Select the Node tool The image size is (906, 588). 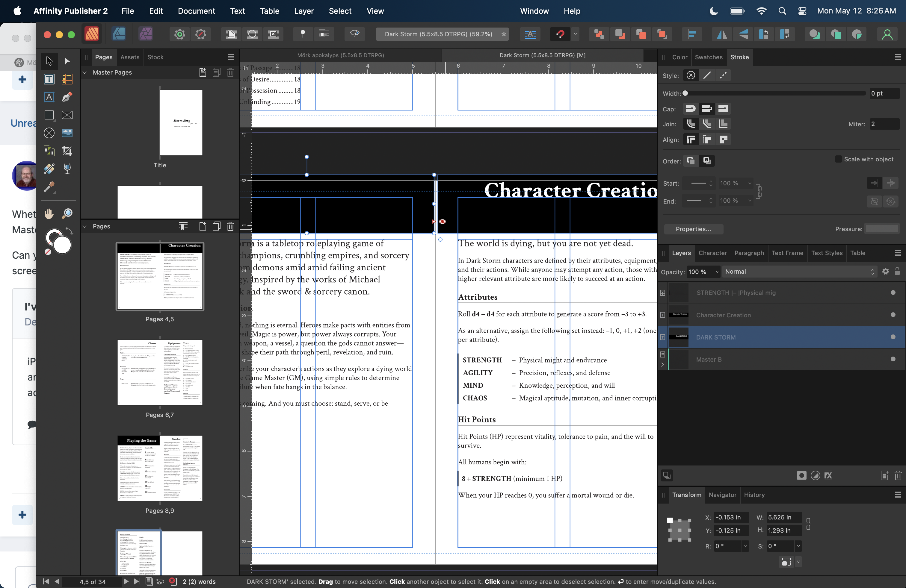67,61
